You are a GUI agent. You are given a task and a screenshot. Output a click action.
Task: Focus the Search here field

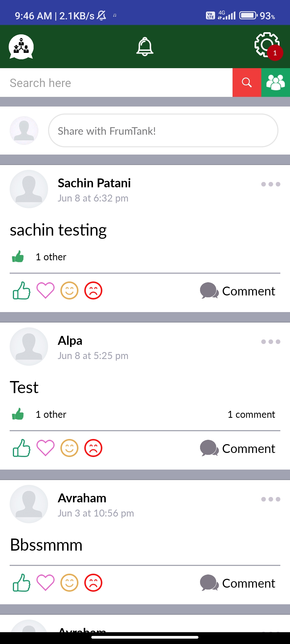click(116, 83)
